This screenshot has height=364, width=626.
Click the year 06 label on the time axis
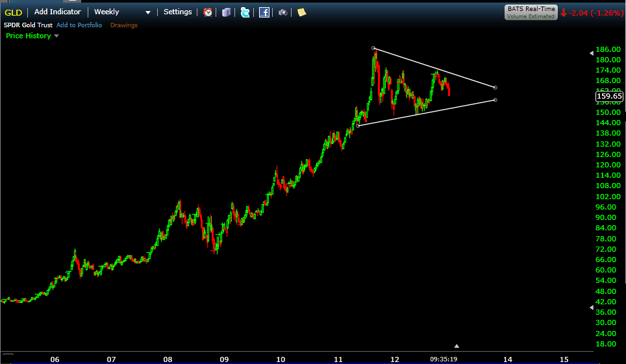pyautogui.click(x=55, y=359)
